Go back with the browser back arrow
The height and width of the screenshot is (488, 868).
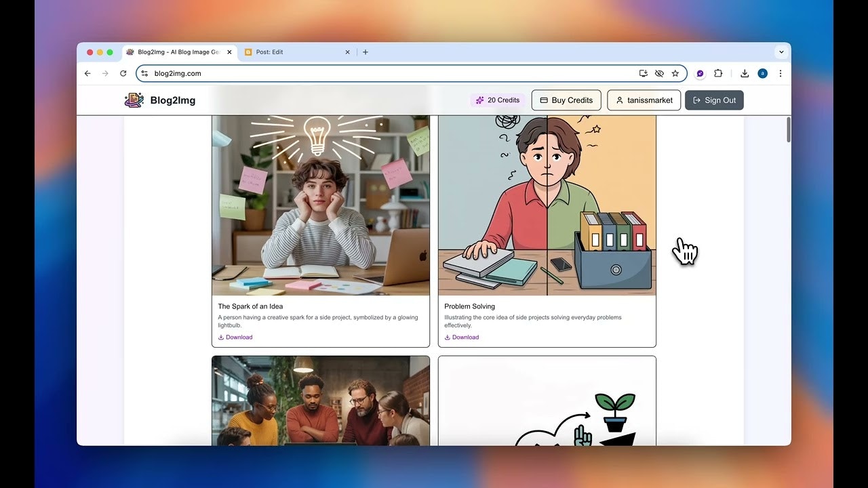tap(87, 73)
